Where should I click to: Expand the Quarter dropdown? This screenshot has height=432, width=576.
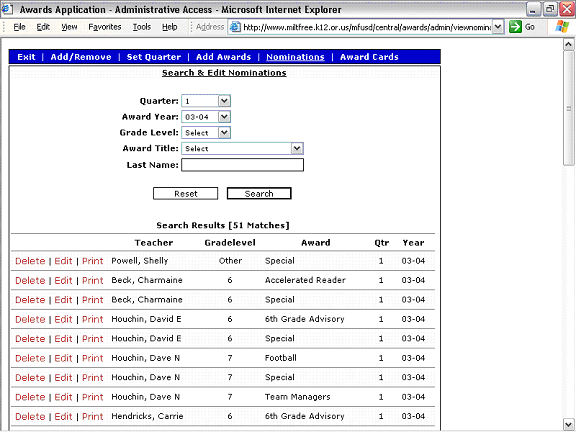224,101
